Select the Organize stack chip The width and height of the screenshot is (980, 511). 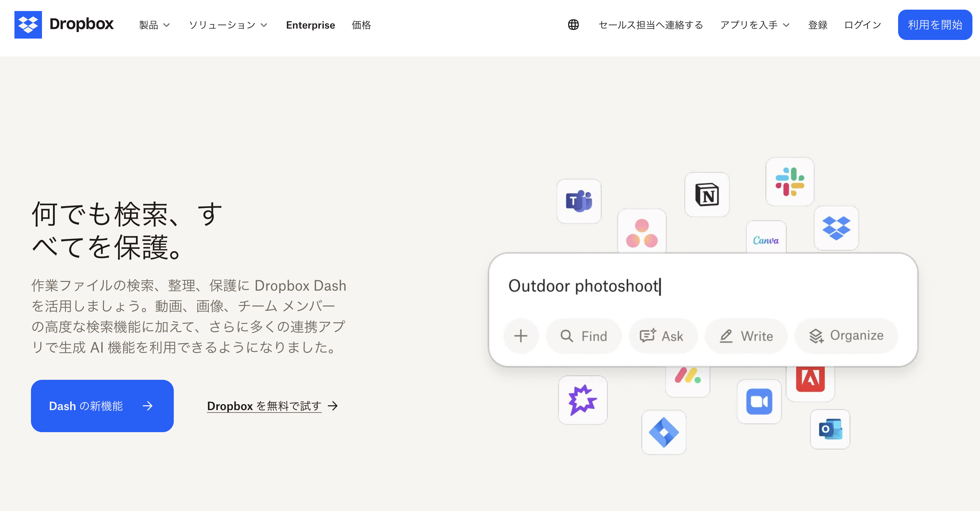(846, 335)
